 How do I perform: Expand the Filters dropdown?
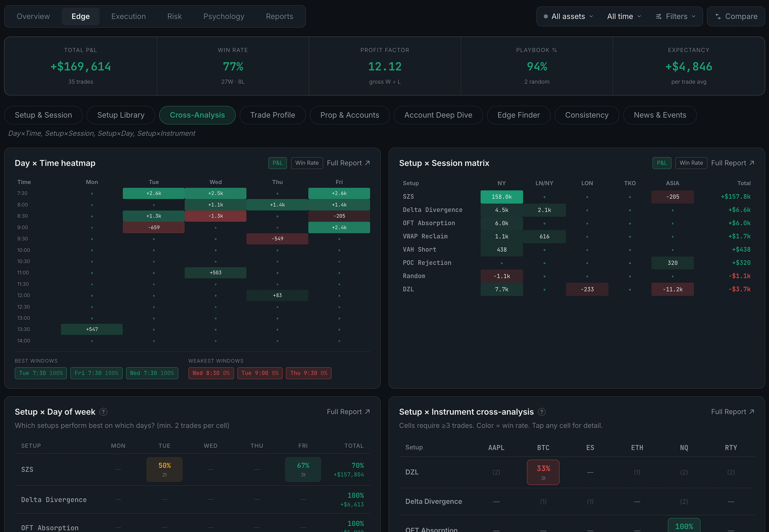[676, 16]
